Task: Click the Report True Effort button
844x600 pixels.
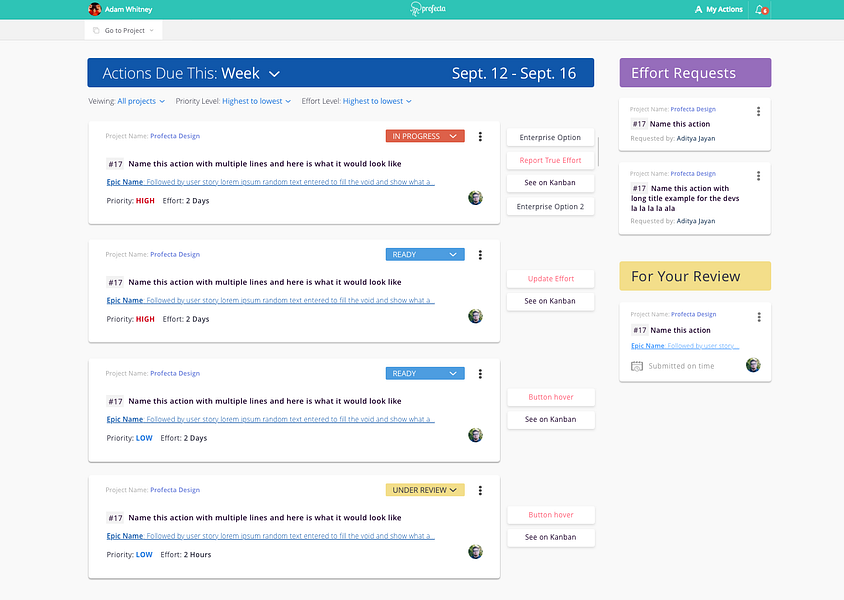Action: [550, 160]
